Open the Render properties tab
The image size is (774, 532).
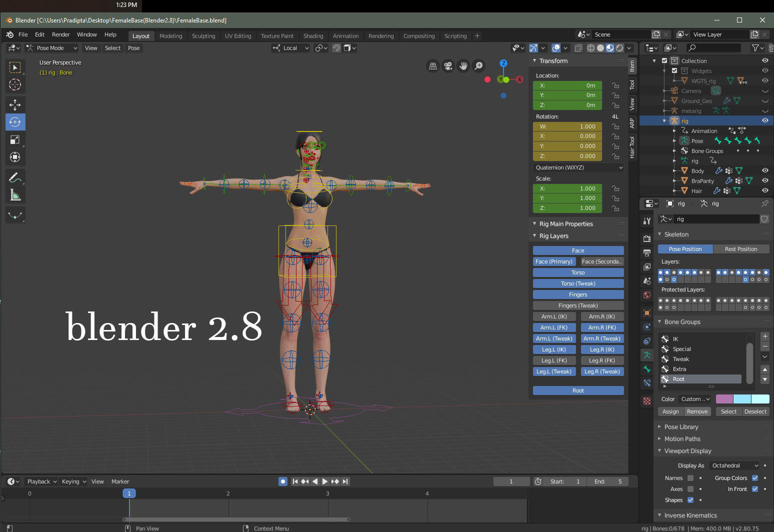click(x=647, y=239)
